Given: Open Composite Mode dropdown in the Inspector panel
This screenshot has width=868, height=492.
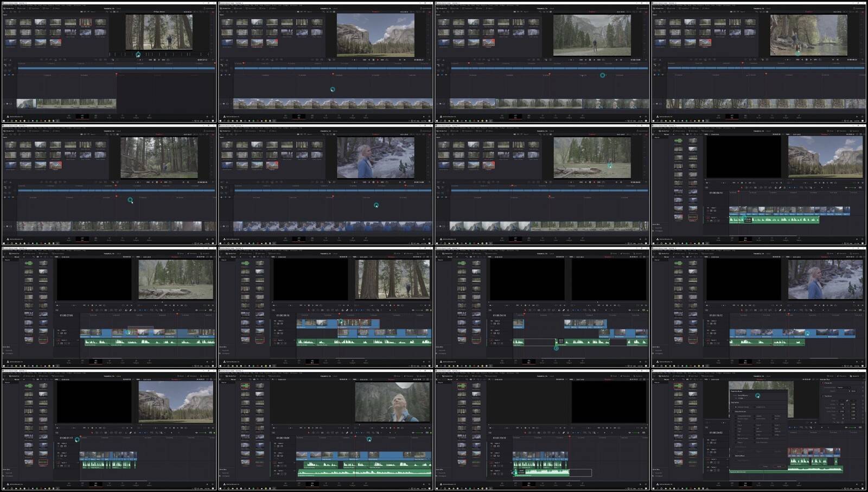Looking at the screenshot, I should point(844,387).
